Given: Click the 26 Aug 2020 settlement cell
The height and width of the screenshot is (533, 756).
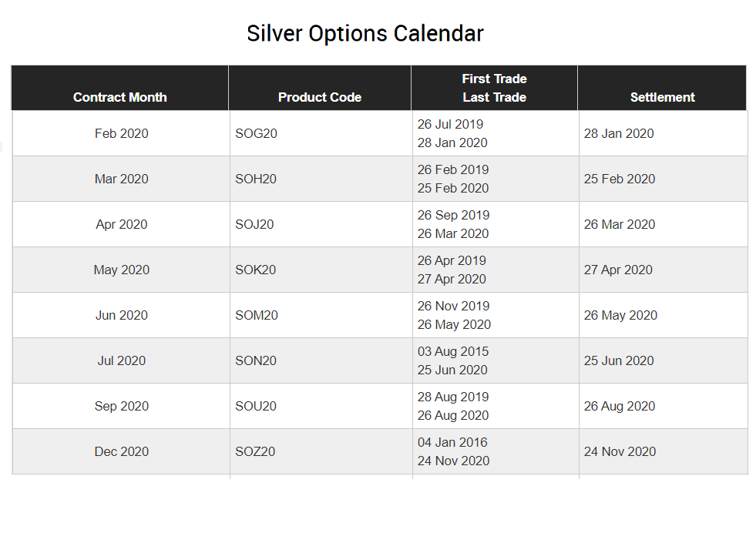Looking at the screenshot, I should point(663,406).
